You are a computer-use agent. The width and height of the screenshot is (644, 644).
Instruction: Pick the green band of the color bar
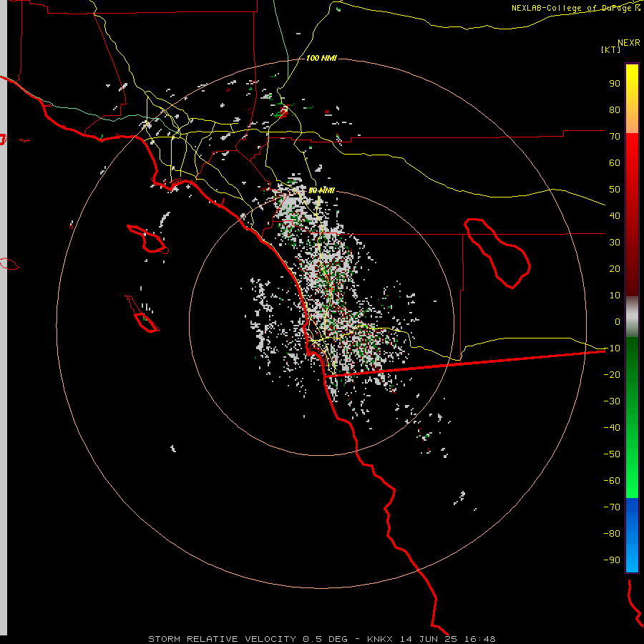click(x=632, y=417)
